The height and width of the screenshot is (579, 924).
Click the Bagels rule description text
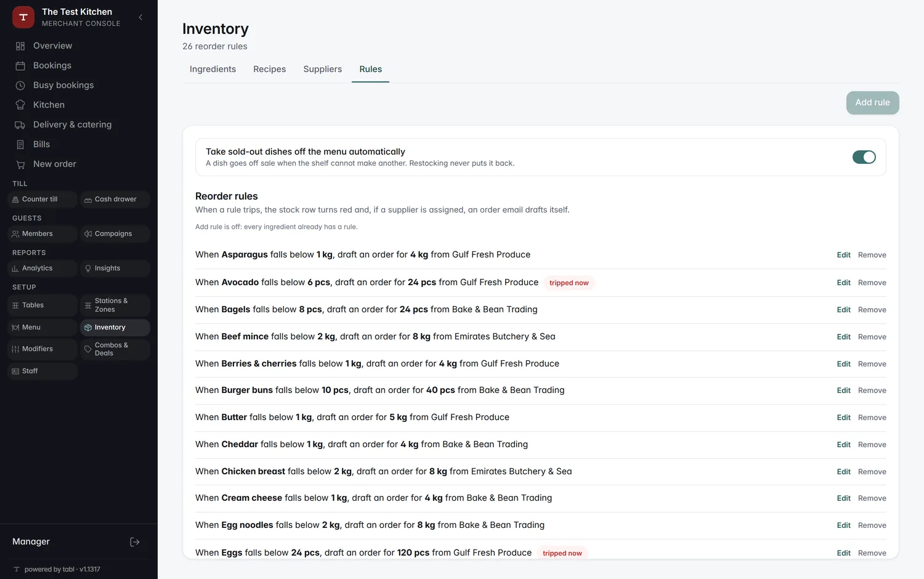click(367, 309)
